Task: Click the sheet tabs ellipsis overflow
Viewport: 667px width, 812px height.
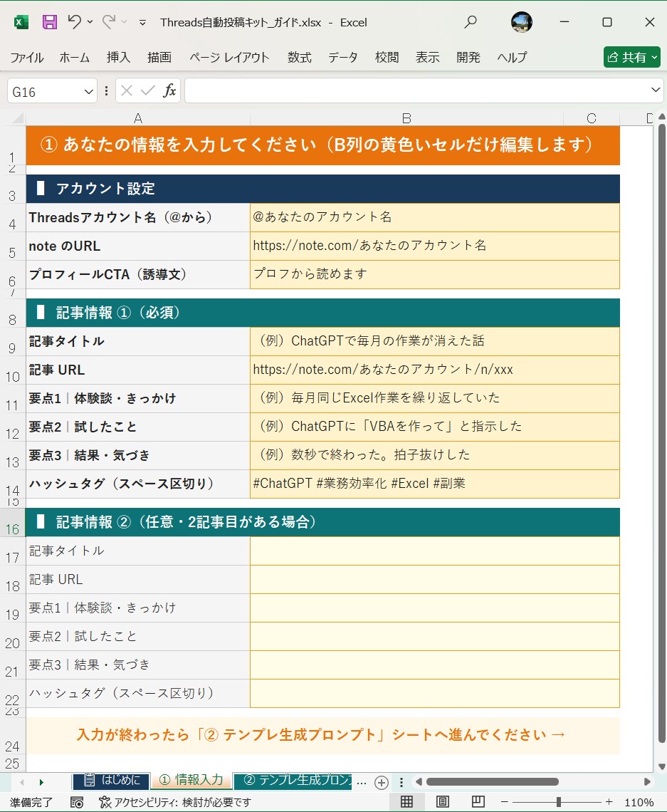Action: [362, 782]
